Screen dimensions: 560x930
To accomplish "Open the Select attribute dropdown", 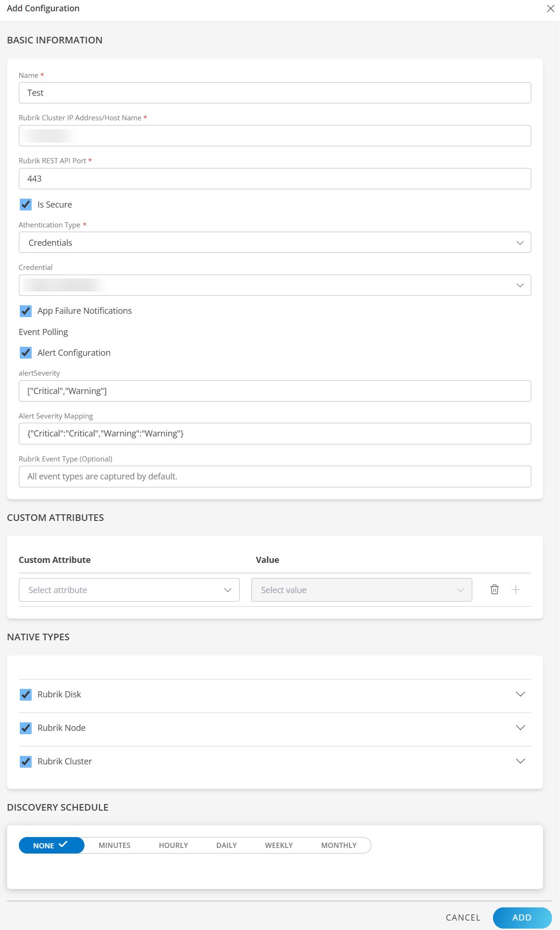I will pos(129,590).
